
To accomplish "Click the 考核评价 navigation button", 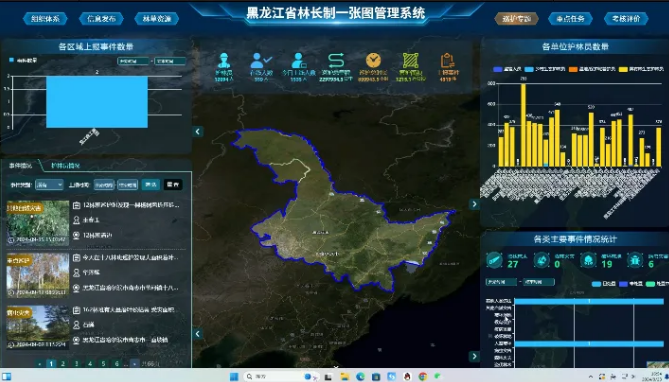I will point(626,18).
